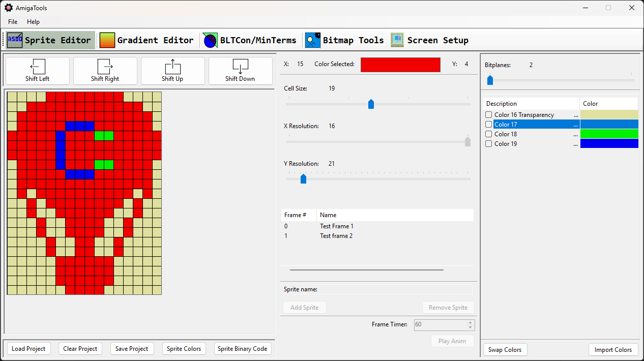Increase Frame Timer with up arrow

[471, 322]
